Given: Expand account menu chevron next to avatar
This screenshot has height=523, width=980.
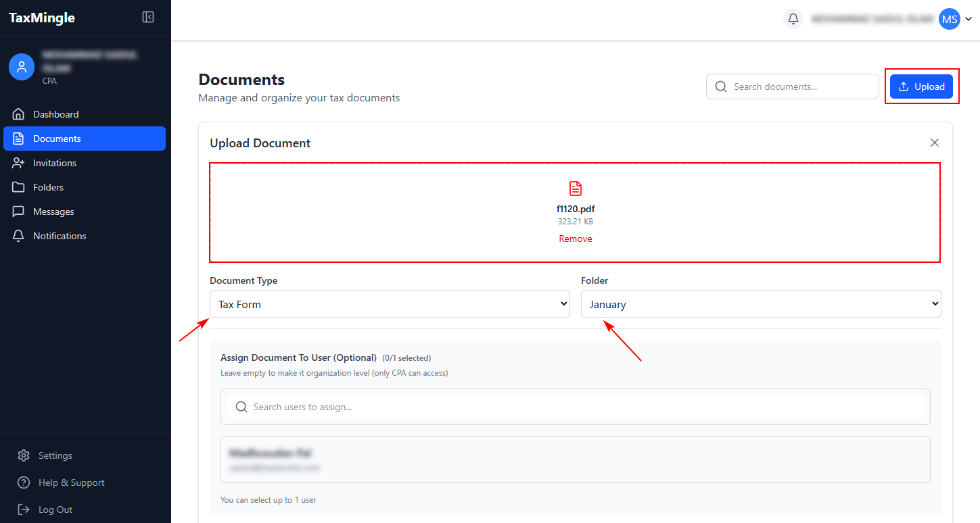Looking at the screenshot, I should pos(969,20).
